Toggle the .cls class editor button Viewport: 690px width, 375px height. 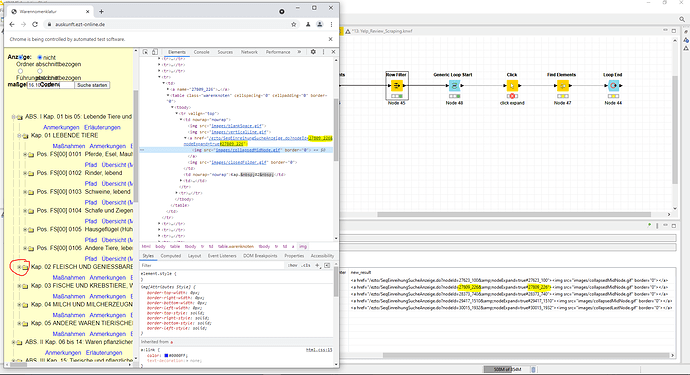click(306, 265)
